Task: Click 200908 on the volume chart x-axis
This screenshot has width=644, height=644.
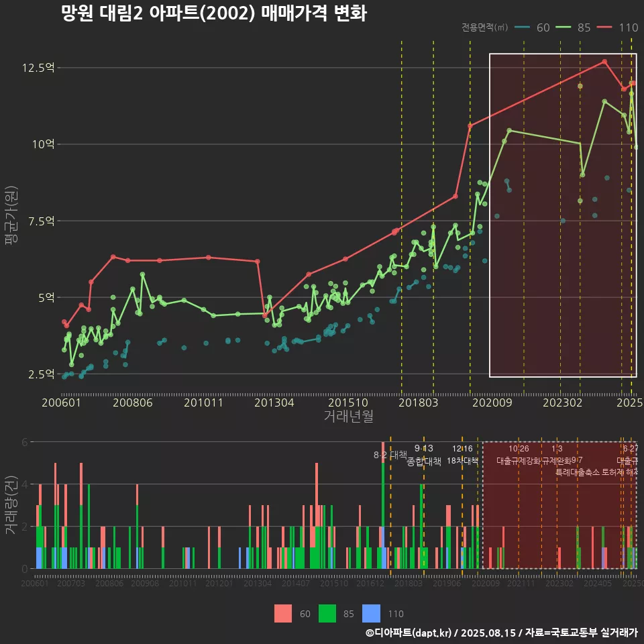Action: pos(145,583)
